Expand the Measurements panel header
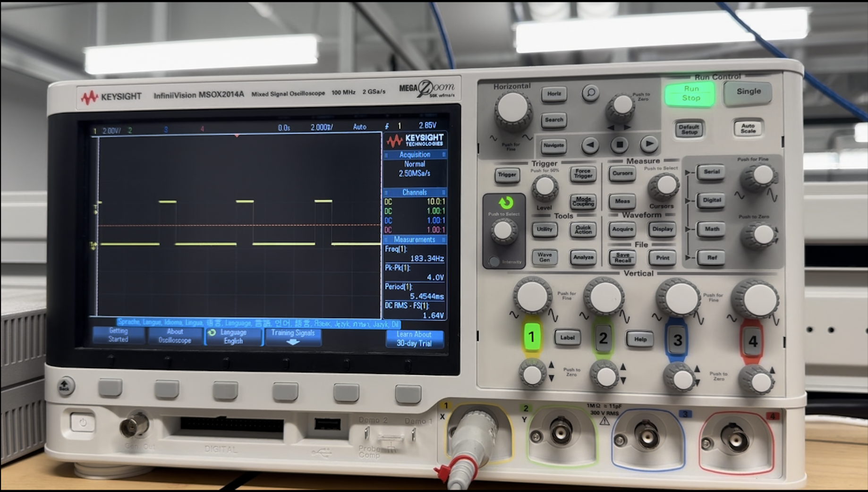 pyautogui.click(x=415, y=240)
